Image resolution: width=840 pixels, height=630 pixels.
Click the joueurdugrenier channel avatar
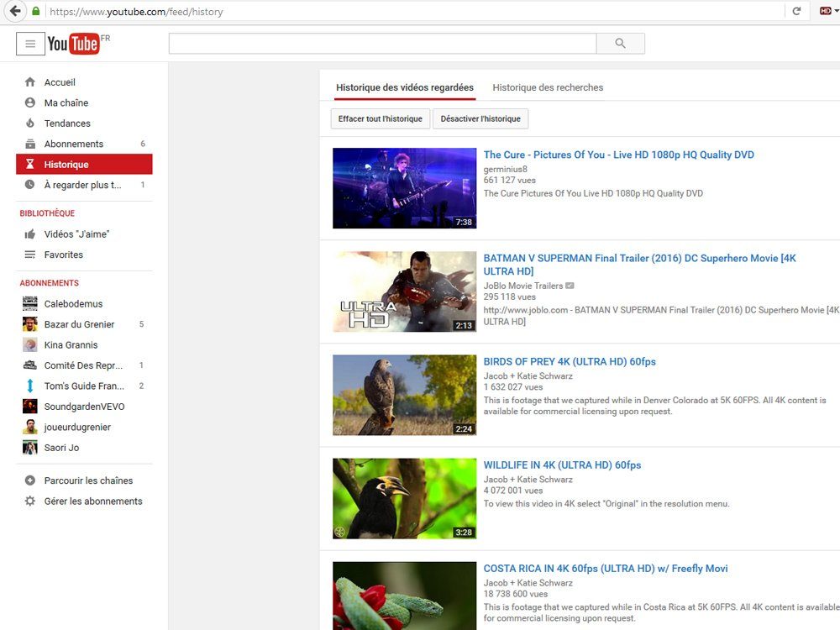(30, 427)
